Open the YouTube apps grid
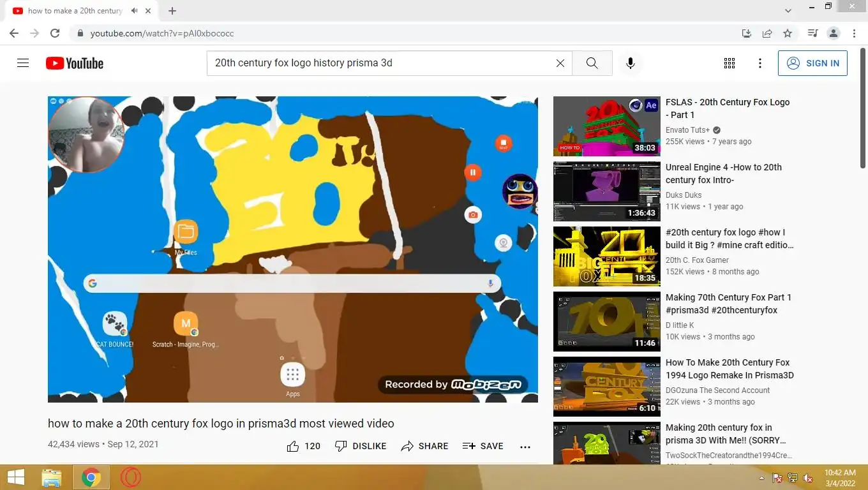Screen dimensions: 868x490 729,63
